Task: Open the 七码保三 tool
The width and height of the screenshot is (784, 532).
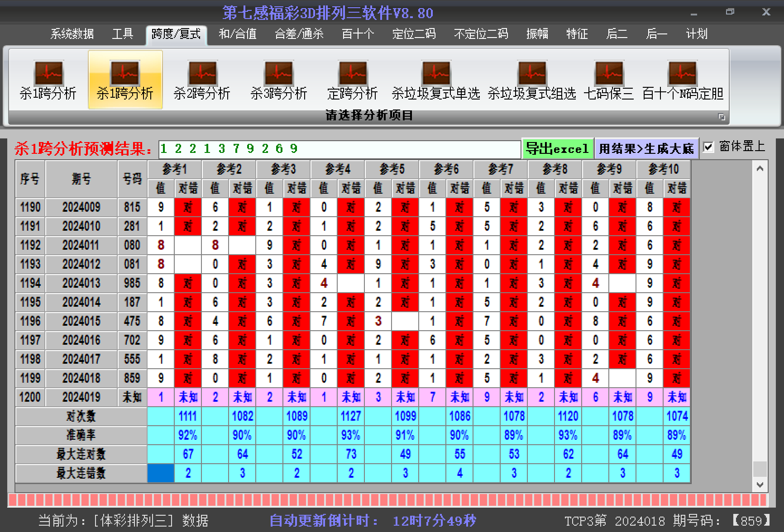Action: (x=608, y=80)
